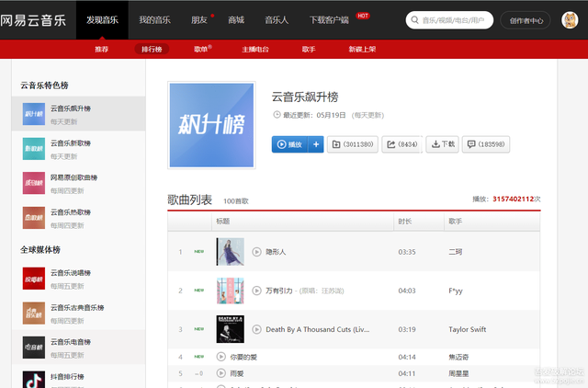Click the 时长 column header
588x388 pixels.
coord(404,222)
